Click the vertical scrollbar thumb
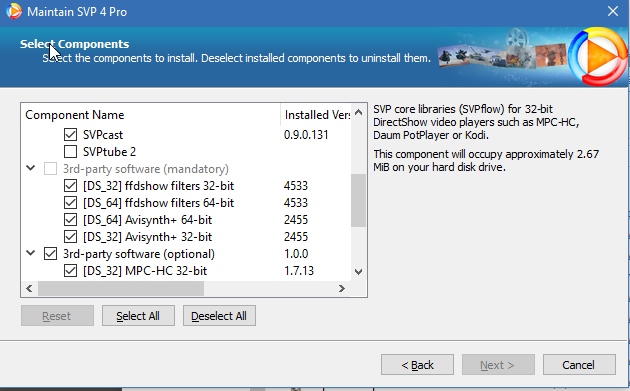The width and height of the screenshot is (630, 391). pyautogui.click(x=358, y=201)
